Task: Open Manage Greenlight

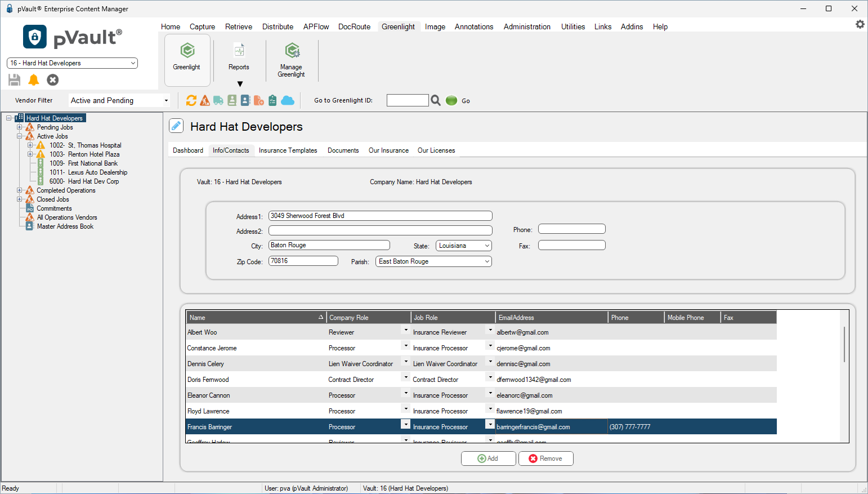Action: tap(292, 60)
